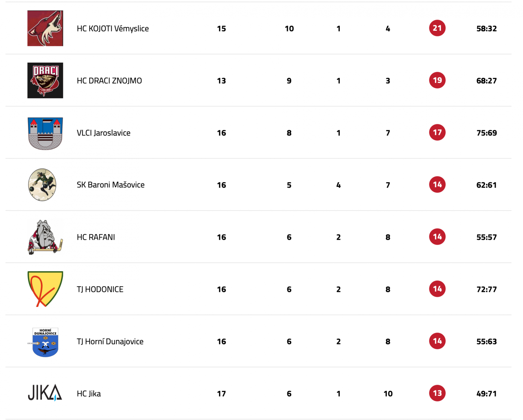Open the HC KOJOTI Vémyslice team link

(113, 29)
